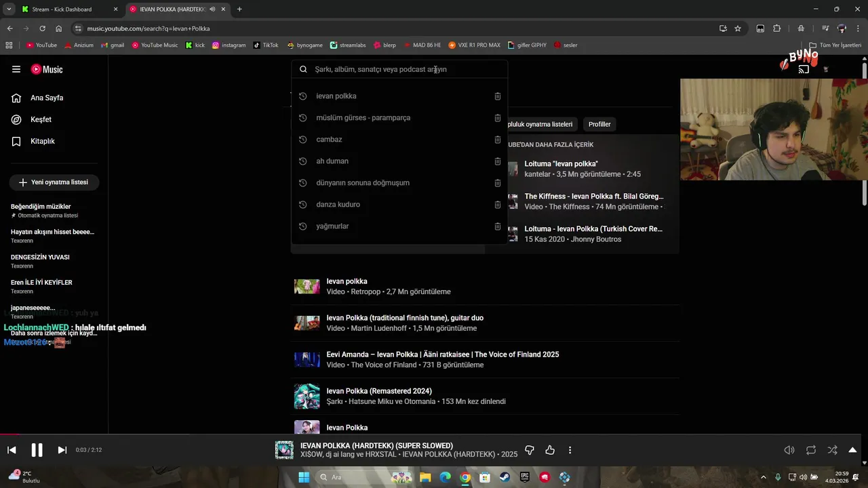Play Retropop 'ievan polkka' video thumbnail
868x488 pixels.
[x=307, y=286]
